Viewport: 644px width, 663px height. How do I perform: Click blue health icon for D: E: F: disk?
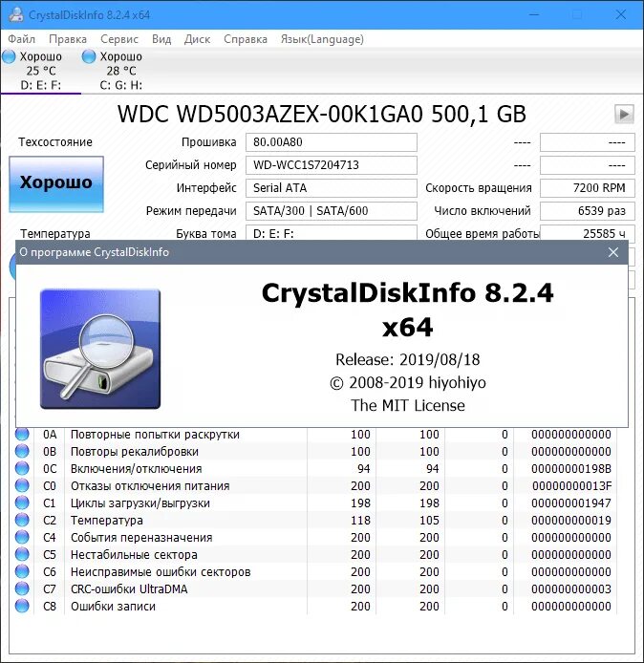tap(9, 56)
